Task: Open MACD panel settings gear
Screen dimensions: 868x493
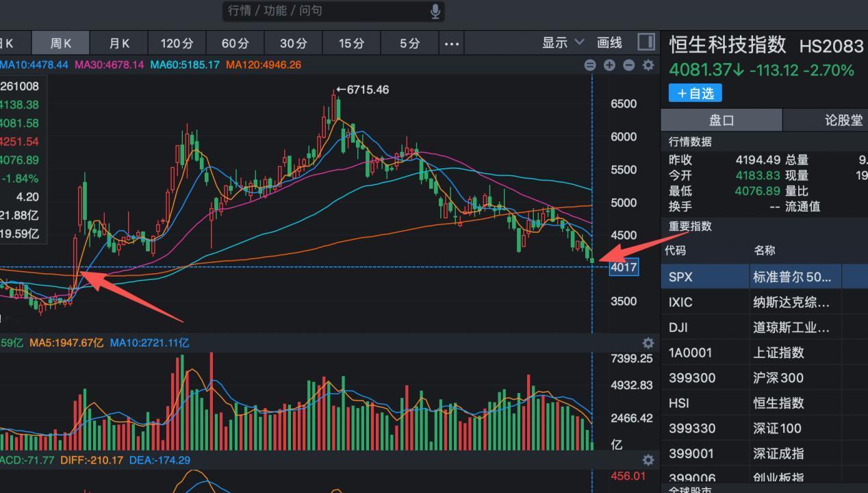Action: 648,460
